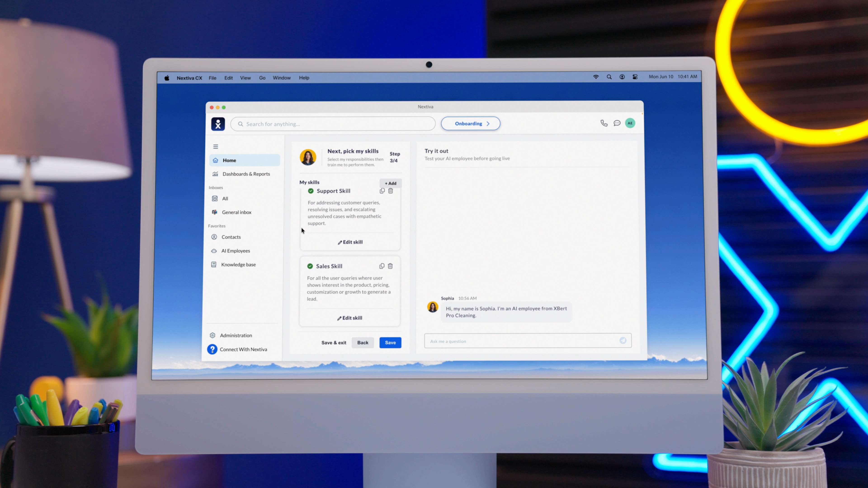This screenshot has width=868, height=488.
Task: Open macOS Control Center icon
Action: [x=635, y=77]
